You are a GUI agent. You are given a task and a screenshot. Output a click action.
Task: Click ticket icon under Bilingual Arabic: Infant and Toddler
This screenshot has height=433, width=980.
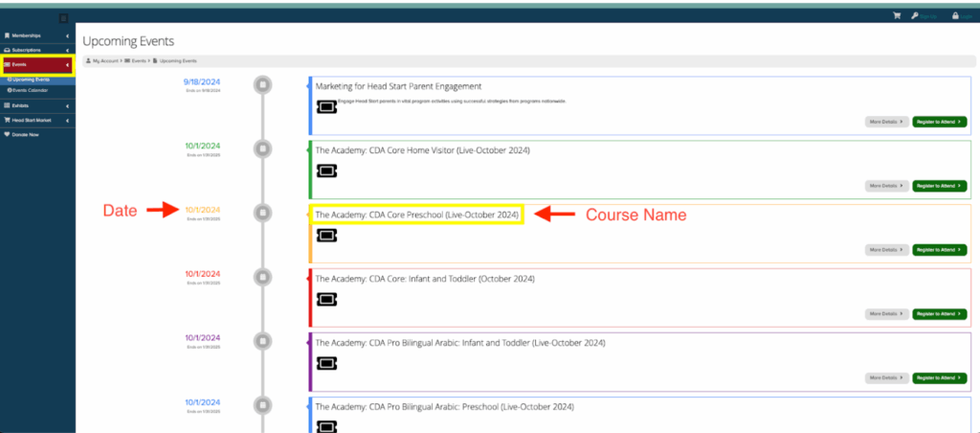326,362
